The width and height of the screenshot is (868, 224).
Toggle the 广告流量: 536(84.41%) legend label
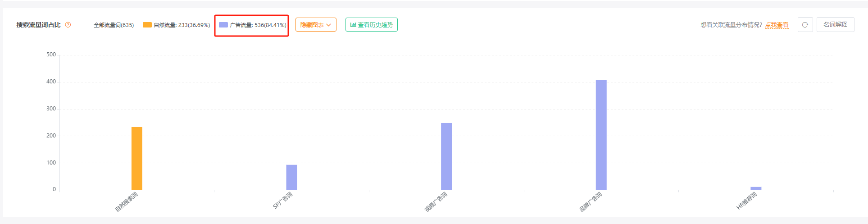click(x=258, y=25)
